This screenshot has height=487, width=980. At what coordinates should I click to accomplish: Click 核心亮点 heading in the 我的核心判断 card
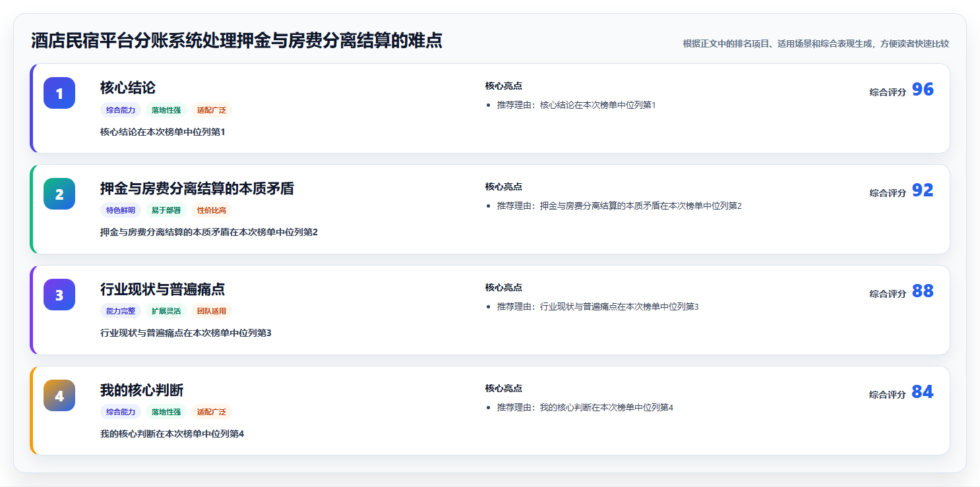504,388
